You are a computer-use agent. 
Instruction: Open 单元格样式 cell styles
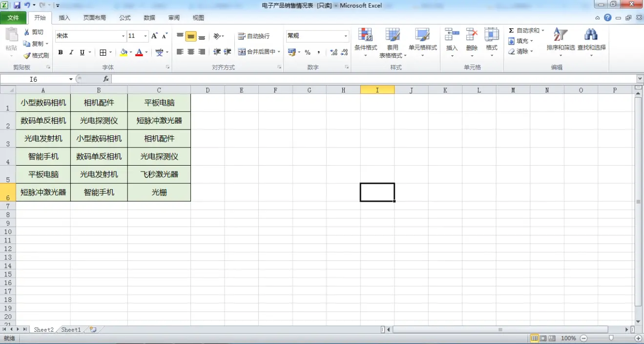click(x=423, y=43)
